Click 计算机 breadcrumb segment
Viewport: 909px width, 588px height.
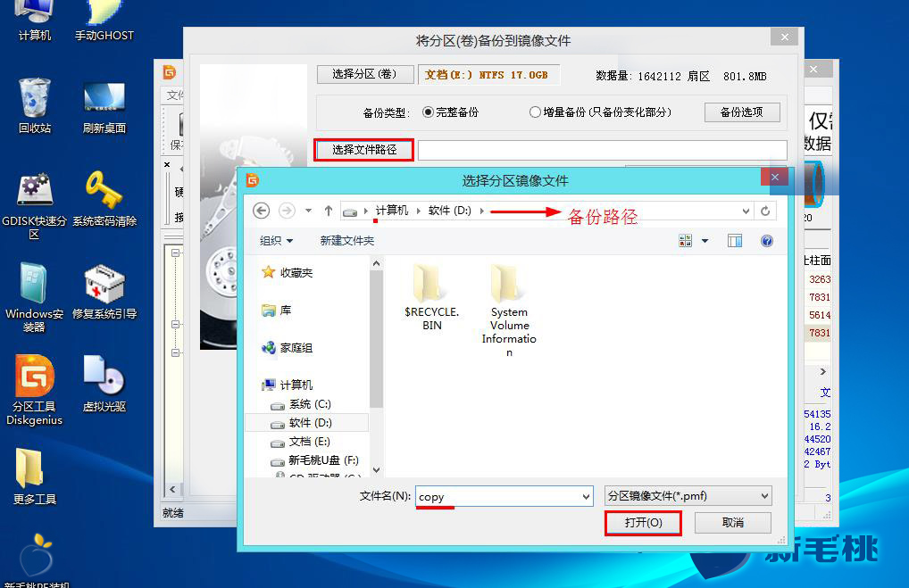tap(392, 211)
